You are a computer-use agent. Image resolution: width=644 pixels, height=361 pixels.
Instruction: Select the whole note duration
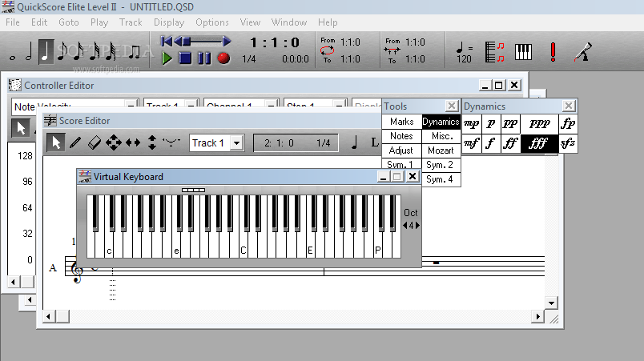[x=12, y=58]
